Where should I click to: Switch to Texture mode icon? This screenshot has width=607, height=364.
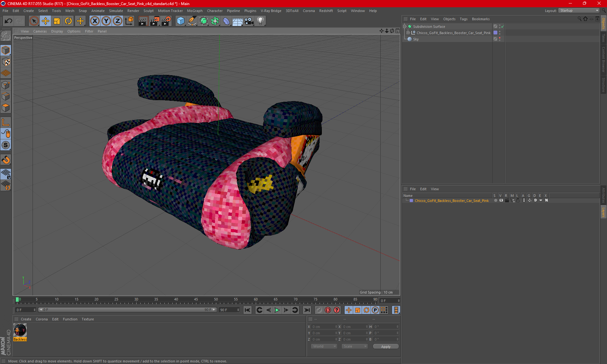[6, 62]
